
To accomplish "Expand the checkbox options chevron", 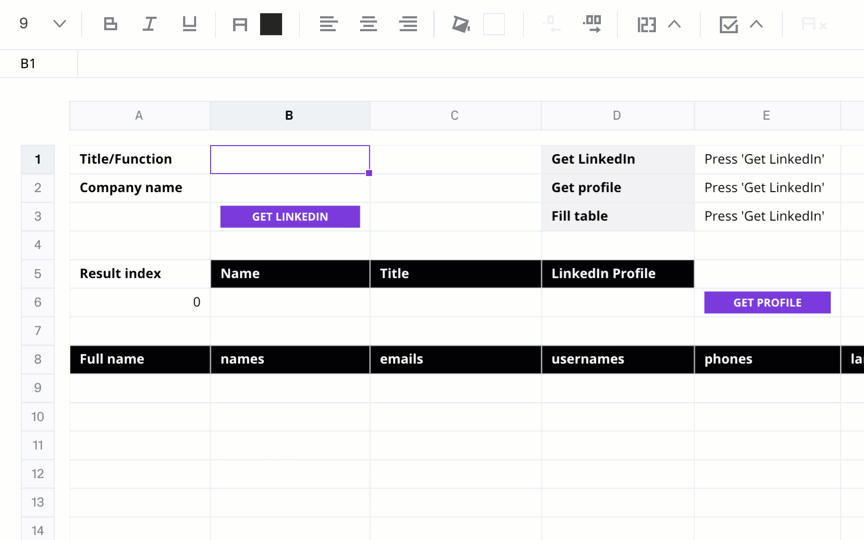I will (x=757, y=24).
